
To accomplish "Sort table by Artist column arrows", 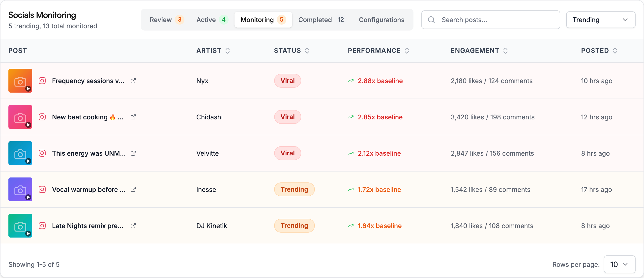I will 227,51.
